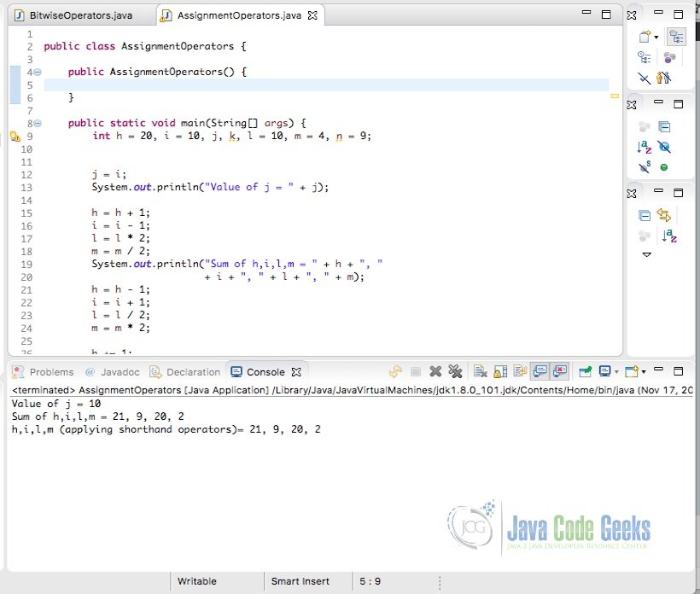
Task: Terminate the running launch
Action: 417,371
